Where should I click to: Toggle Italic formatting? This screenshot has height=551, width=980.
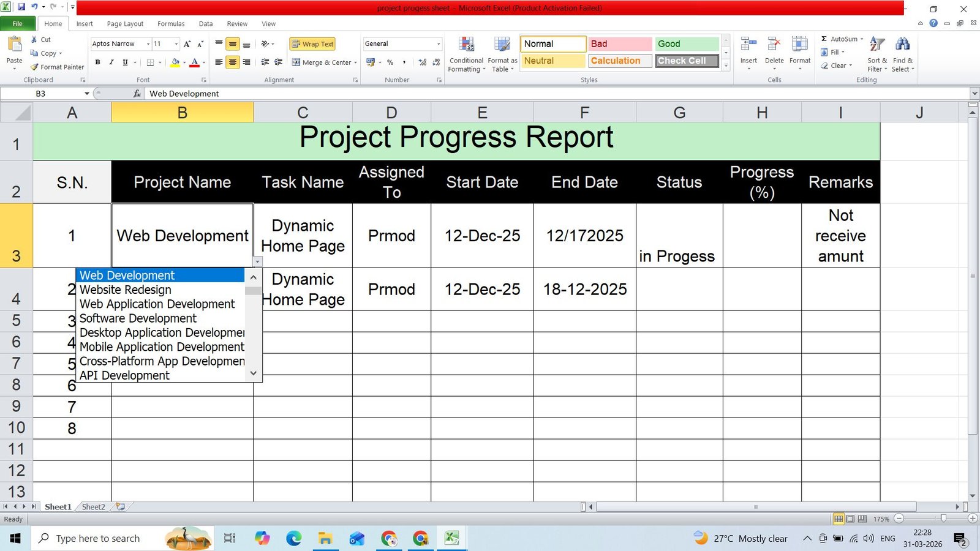point(111,62)
